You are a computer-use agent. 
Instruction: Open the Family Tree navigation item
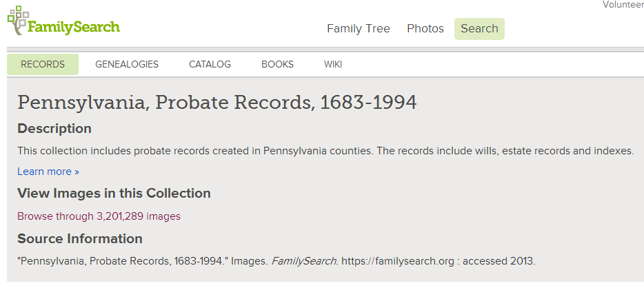point(358,29)
